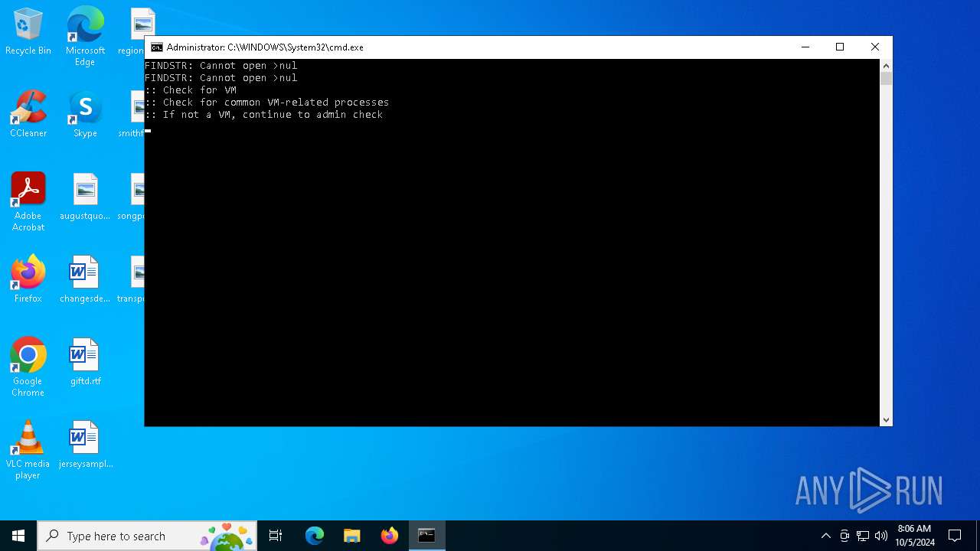980x551 pixels.
Task: Open the Action Center notifications icon
Action: point(955,536)
